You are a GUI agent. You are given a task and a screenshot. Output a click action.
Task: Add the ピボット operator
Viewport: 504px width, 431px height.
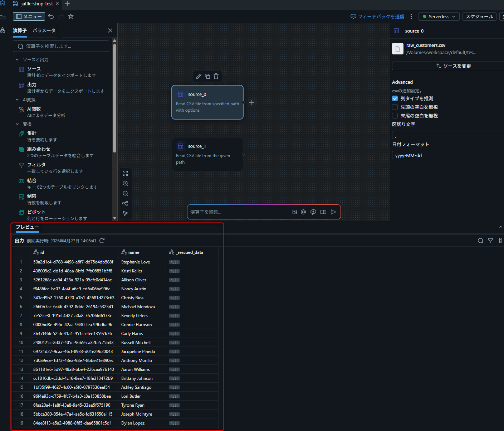[62, 215]
